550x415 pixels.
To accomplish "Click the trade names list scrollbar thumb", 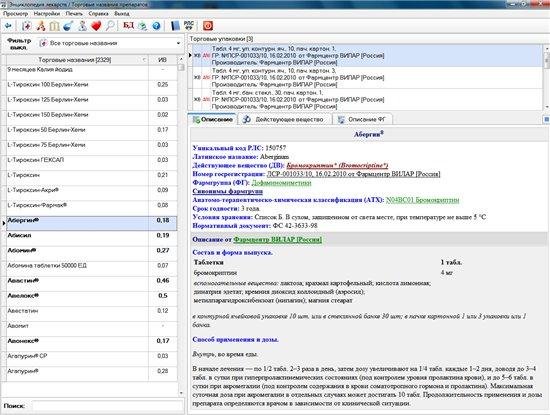I will click(181, 68).
